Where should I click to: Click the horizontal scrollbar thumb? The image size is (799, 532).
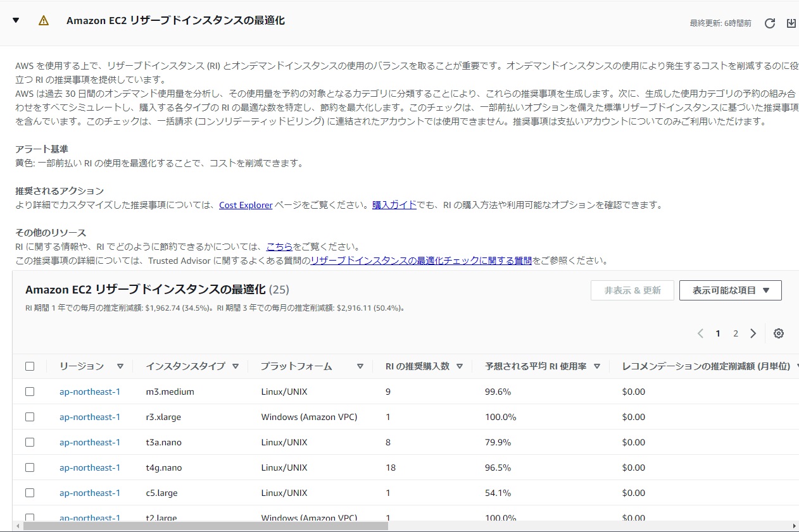[x=206, y=526]
